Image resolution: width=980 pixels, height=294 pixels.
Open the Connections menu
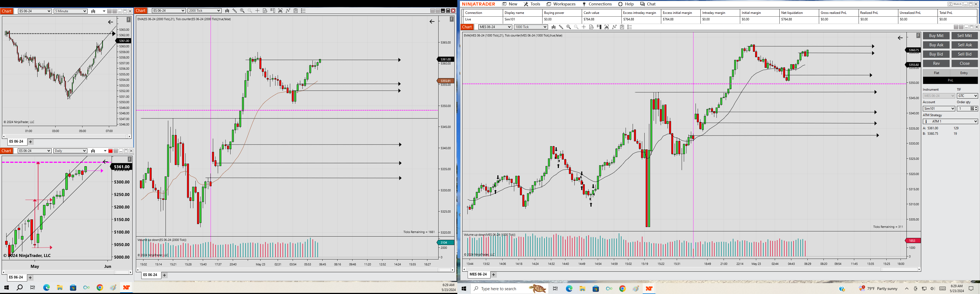pyautogui.click(x=597, y=4)
